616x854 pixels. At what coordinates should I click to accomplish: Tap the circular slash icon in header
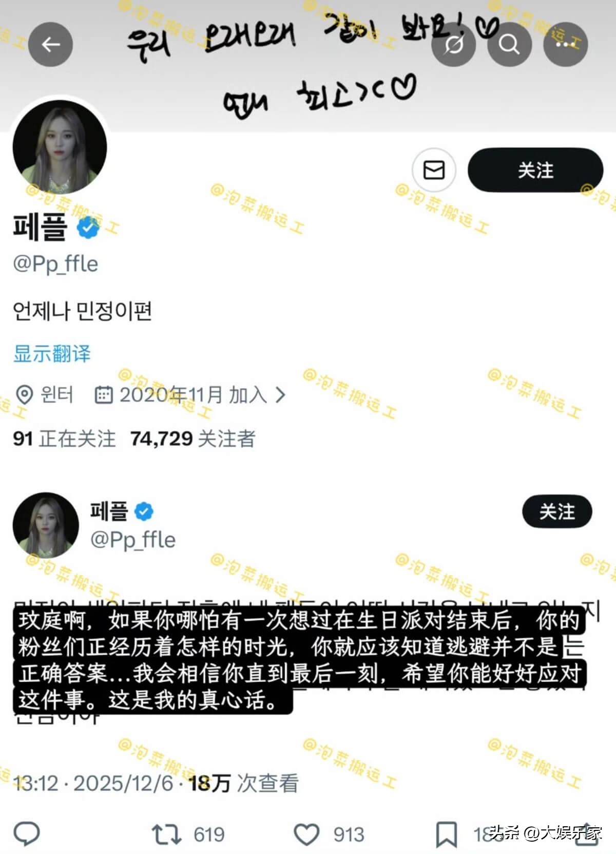pyautogui.click(x=454, y=45)
